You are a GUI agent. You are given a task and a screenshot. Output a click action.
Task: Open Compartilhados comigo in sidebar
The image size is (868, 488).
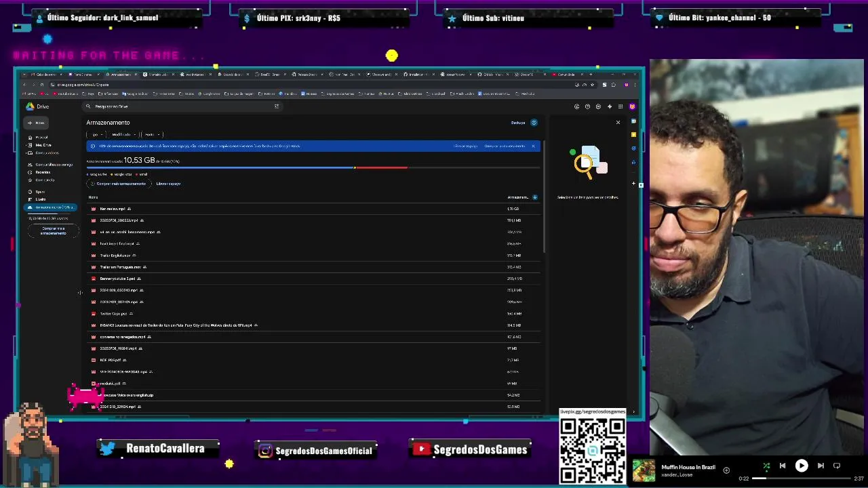(53, 165)
